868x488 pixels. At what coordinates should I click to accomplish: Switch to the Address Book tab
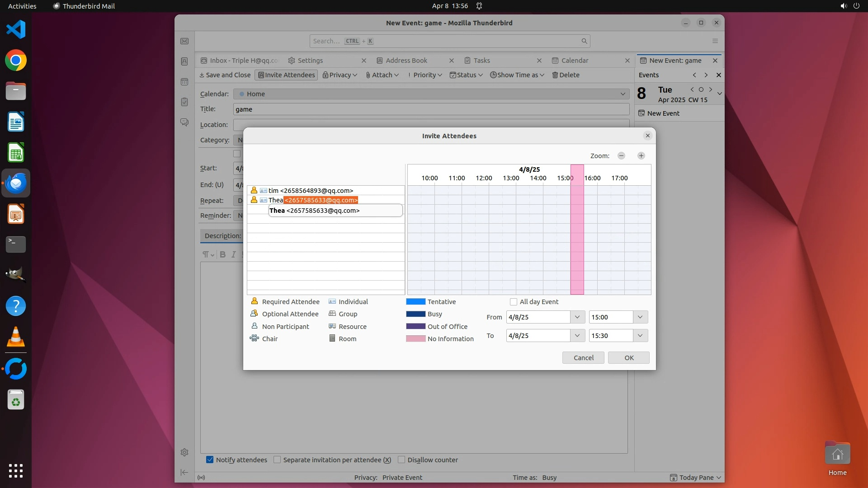406,61
